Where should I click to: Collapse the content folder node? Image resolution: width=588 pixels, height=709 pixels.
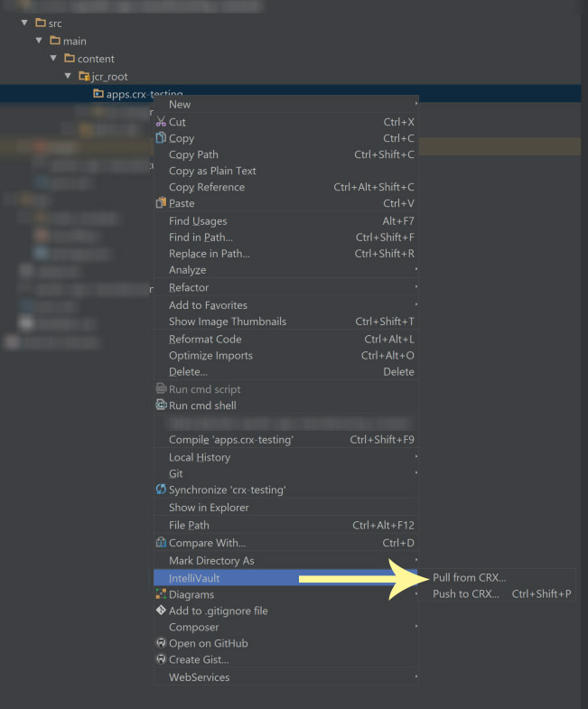pos(53,59)
